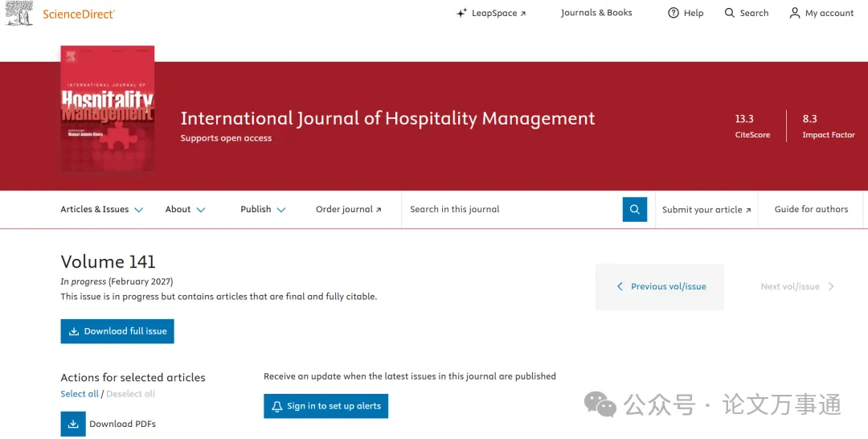Open Search in top navigation
This screenshot has height=439, width=868.
coord(747,13)
